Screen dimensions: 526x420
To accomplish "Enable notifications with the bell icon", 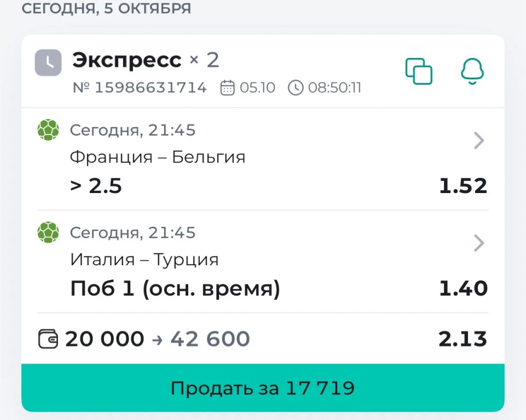I will pos(472,71).
